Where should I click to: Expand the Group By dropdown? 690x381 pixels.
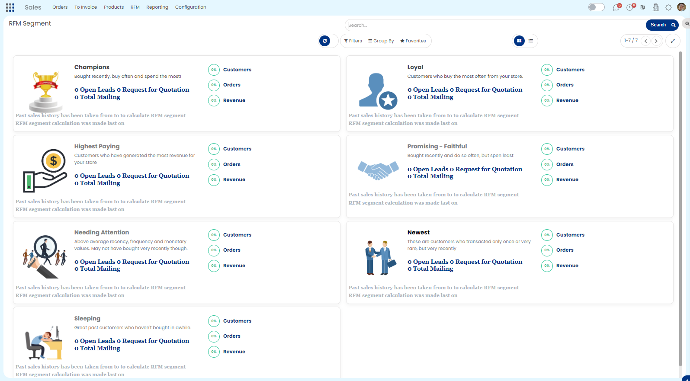pyautogui.click(x=381, y=41)
